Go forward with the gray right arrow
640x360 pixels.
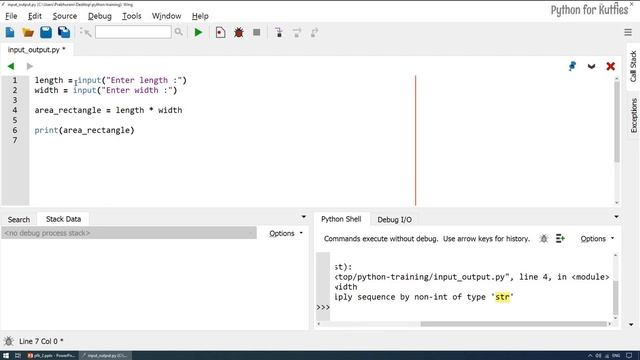(29, 66)
